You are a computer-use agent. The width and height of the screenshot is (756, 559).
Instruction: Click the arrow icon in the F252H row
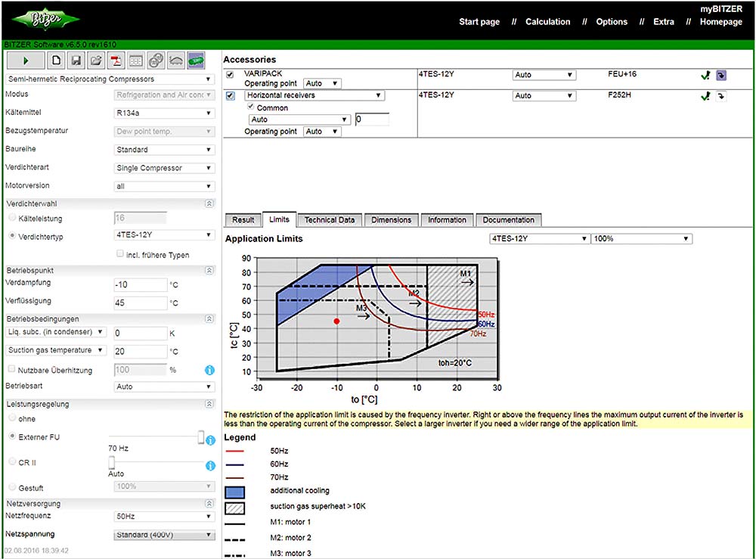[x=721, y=96]
